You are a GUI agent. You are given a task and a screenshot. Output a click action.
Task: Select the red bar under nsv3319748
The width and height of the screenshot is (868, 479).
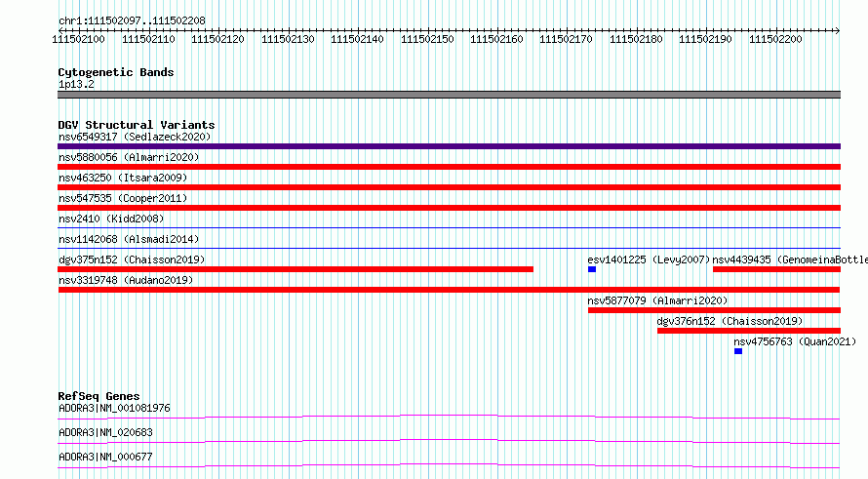pyautogui.click(x=449, y=290)
